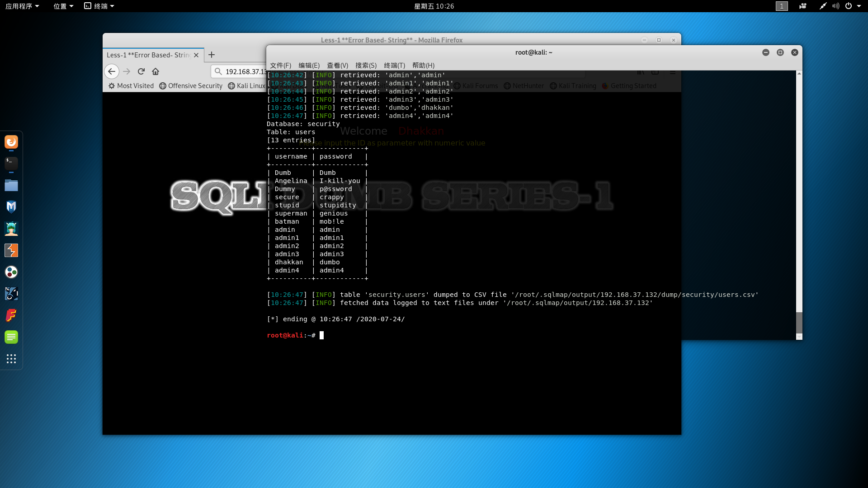Open the 查看(V) terminal menu
Screen dimensions: 868x488
[x=337, y=66]
